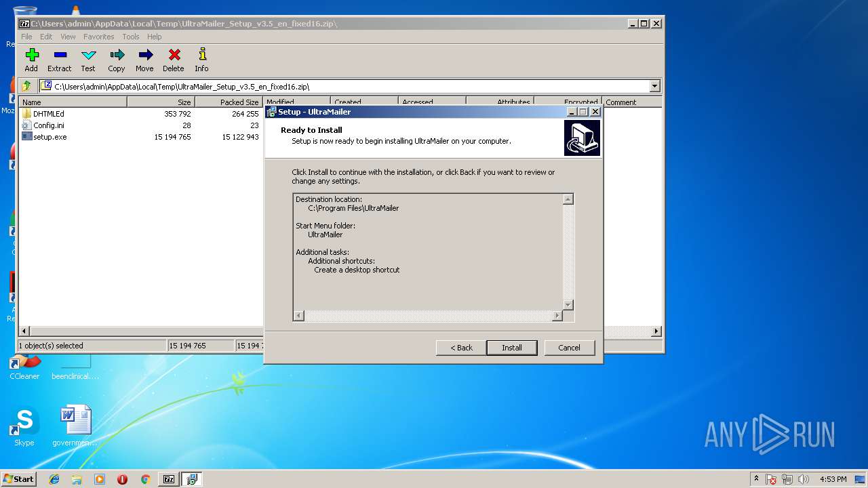868x488 pixels.
Task: Open the CCleaner desktop shortcut
Action: pyautogui.click(x=24, y=368)
